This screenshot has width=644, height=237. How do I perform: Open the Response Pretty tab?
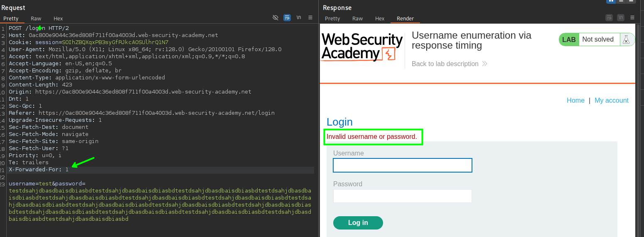click(332, 18)
